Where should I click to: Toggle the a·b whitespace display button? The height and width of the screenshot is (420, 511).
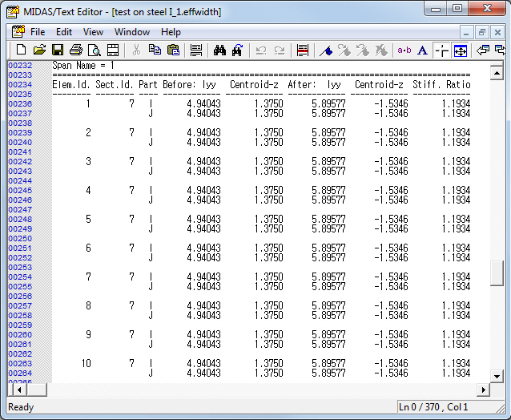click(x=404, y=50)
